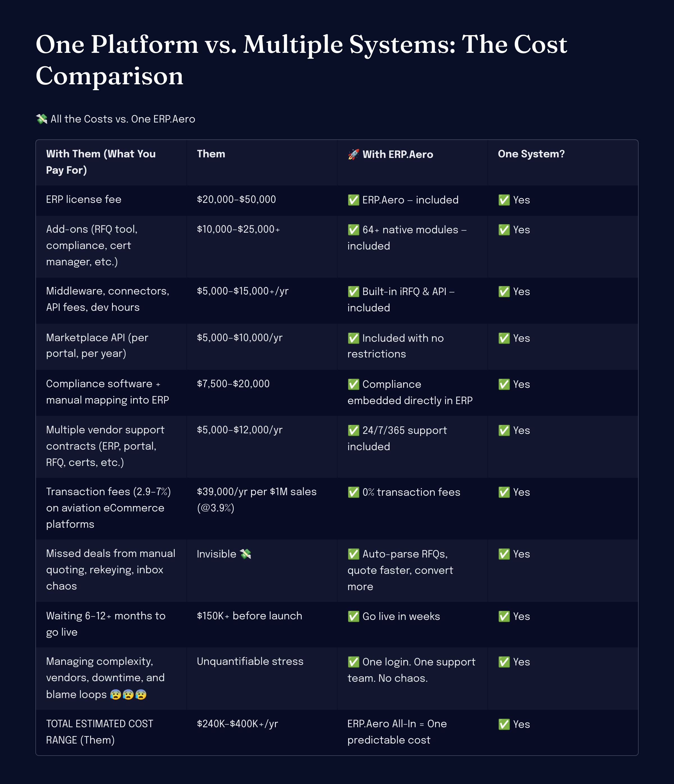Click the fearful face emojis after blame loops
This screenshot has width=674, height=784.
[x=128, y=695]
